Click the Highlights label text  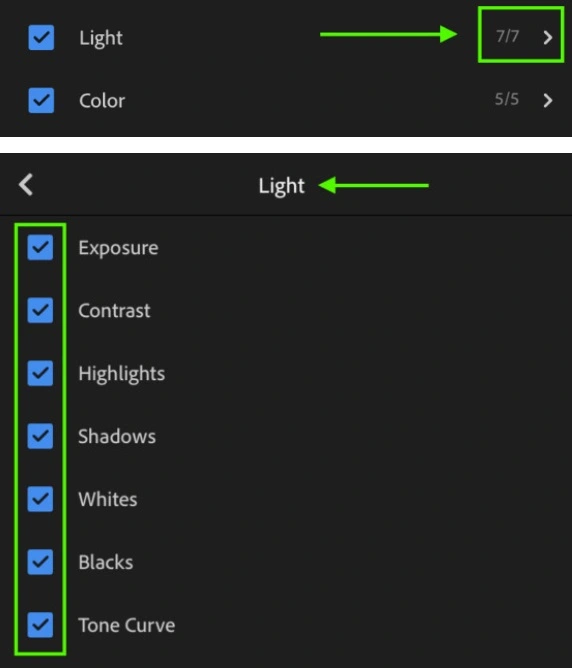point(122,374)
